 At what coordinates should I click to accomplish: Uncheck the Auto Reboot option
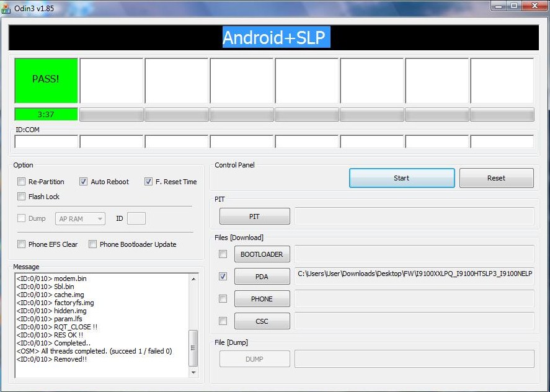click(84, 182)
